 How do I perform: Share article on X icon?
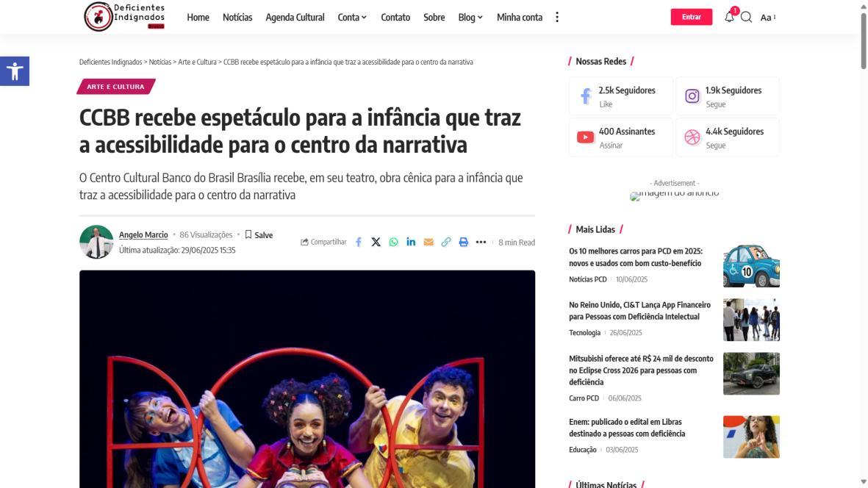click(376, 243)
